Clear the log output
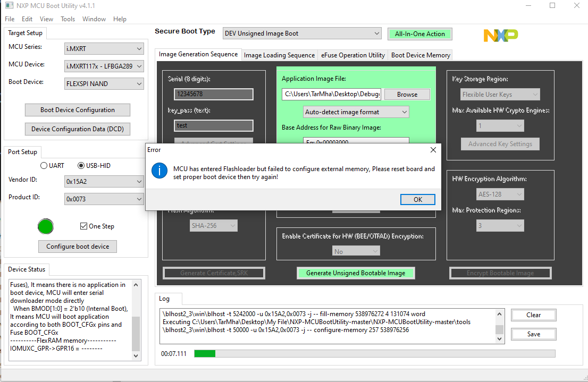 [533, 315]
